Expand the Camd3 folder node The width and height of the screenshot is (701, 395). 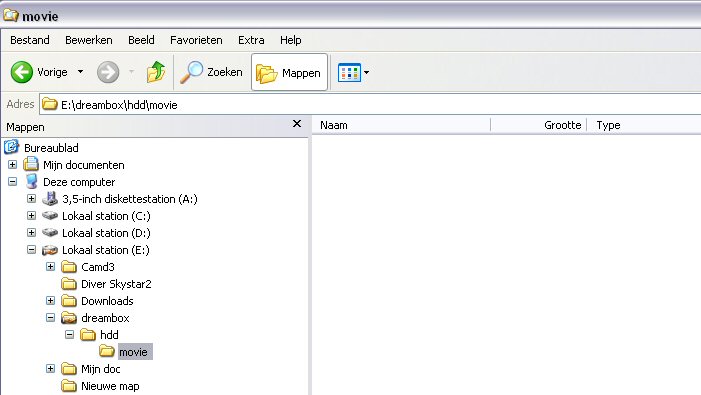point(51,266)
